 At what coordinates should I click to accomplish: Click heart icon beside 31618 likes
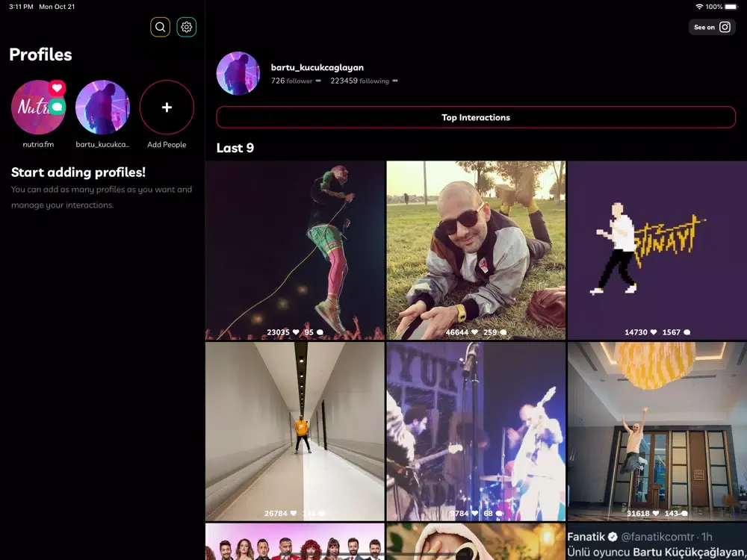(x=656, y=514)
